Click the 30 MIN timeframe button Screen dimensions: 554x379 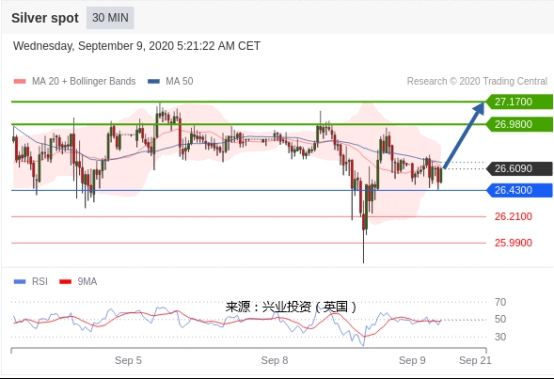click(x=110, y=18)
